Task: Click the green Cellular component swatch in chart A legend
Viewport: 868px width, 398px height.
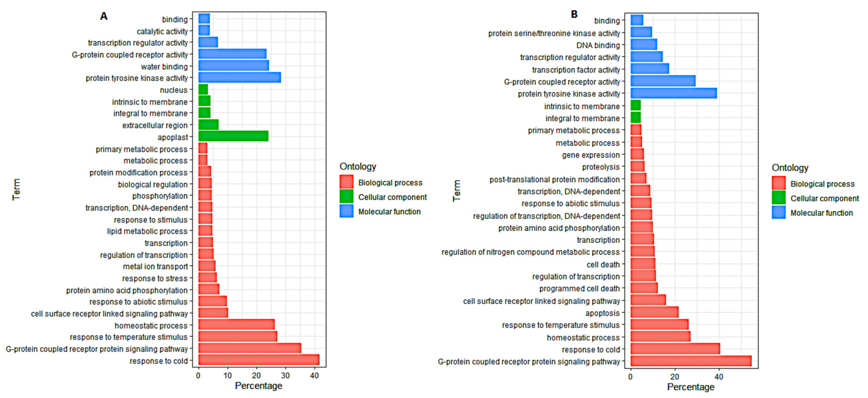Action: 346,196
